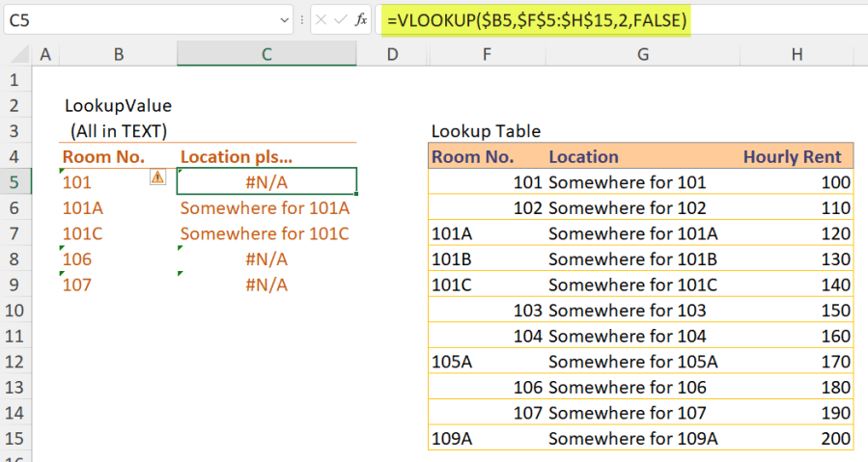Screen dimensions: 868x462
Task: Select column H header
Action: coord(797,55)
